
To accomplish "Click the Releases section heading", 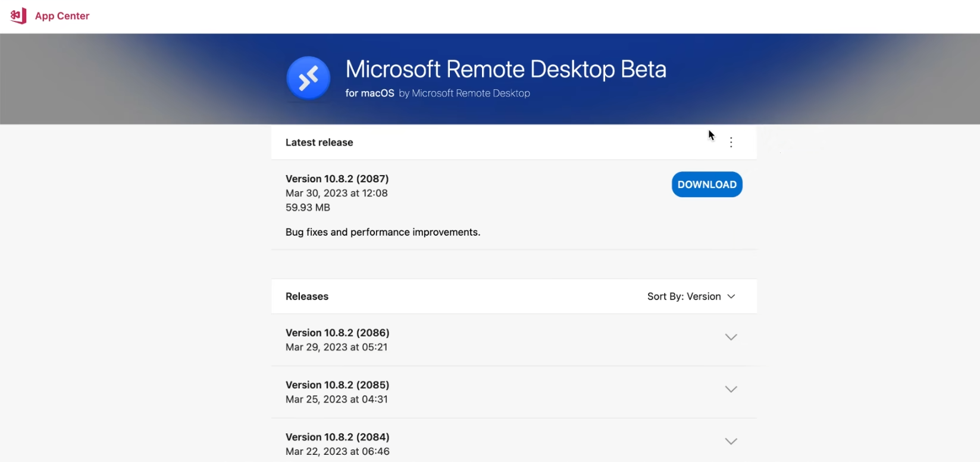I will pos(307,296).
